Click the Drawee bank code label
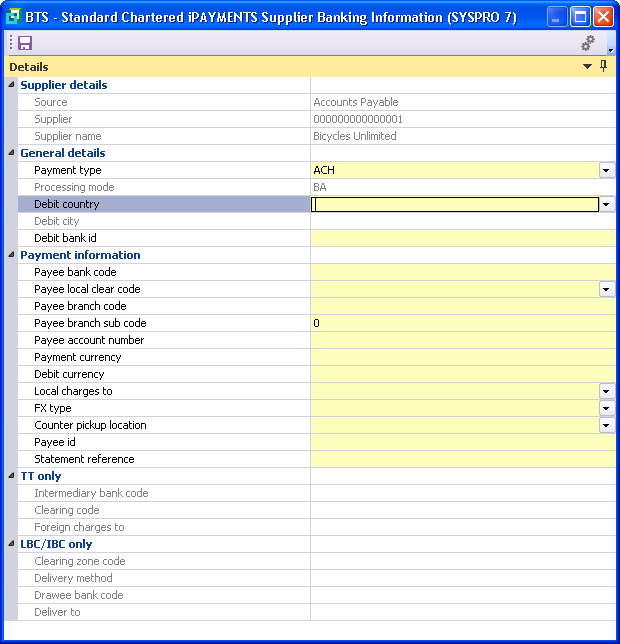620x644 pixels. (79, 595)
